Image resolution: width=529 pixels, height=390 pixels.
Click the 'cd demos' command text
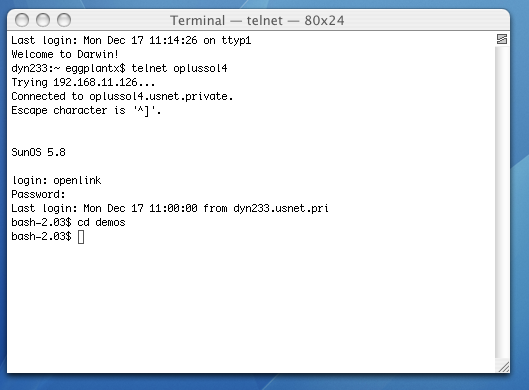click(101, 223)
